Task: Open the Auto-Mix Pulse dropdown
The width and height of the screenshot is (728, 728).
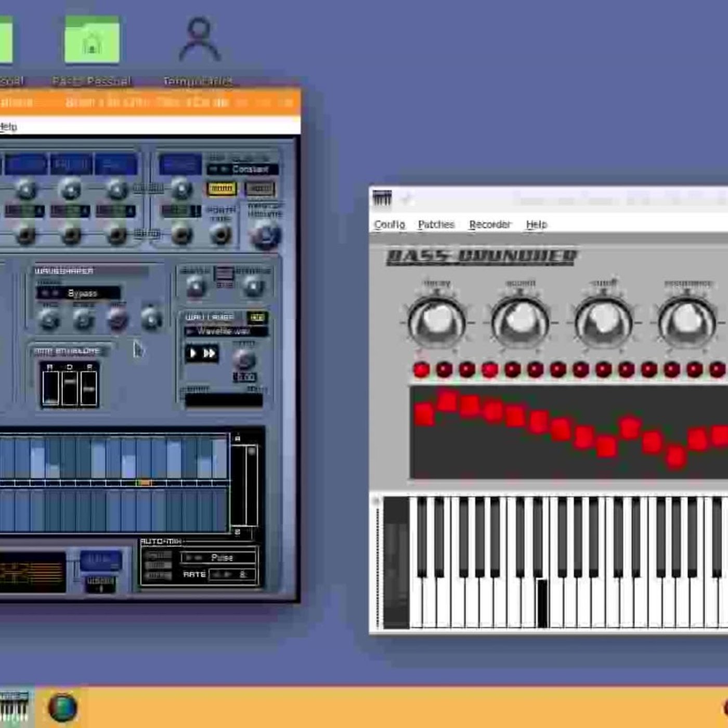Action: click(218, 558)
